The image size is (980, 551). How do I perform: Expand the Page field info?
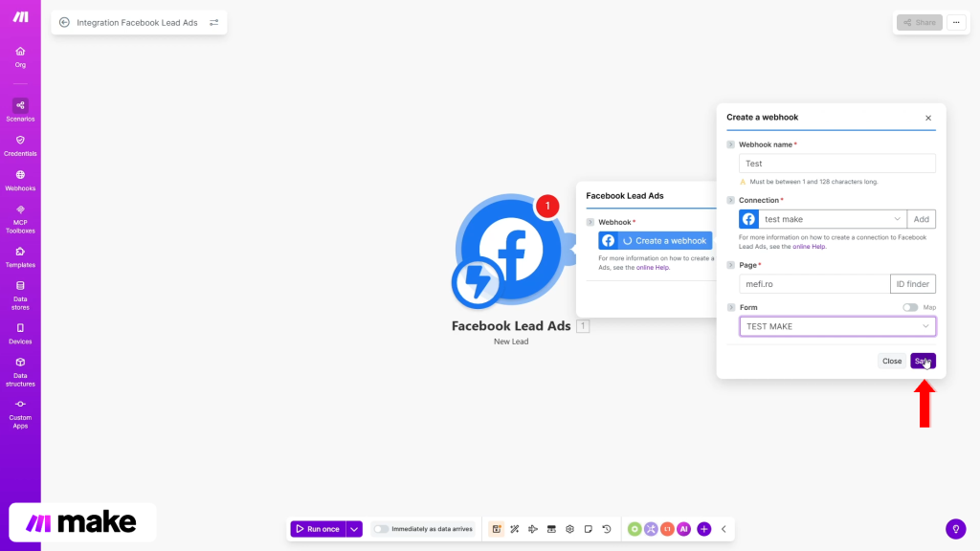(x=730, y=265)
